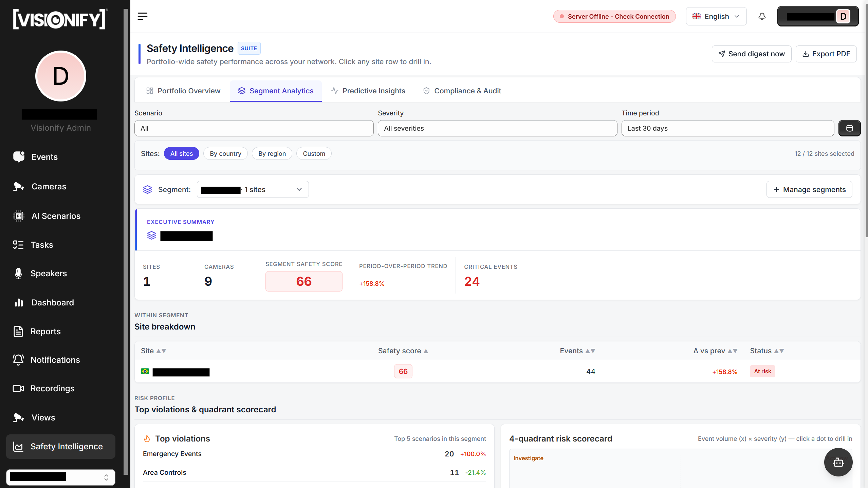Screen dimensions: 868x488
Task: Click the SUITE badge next to title
Action: point(249,48)
